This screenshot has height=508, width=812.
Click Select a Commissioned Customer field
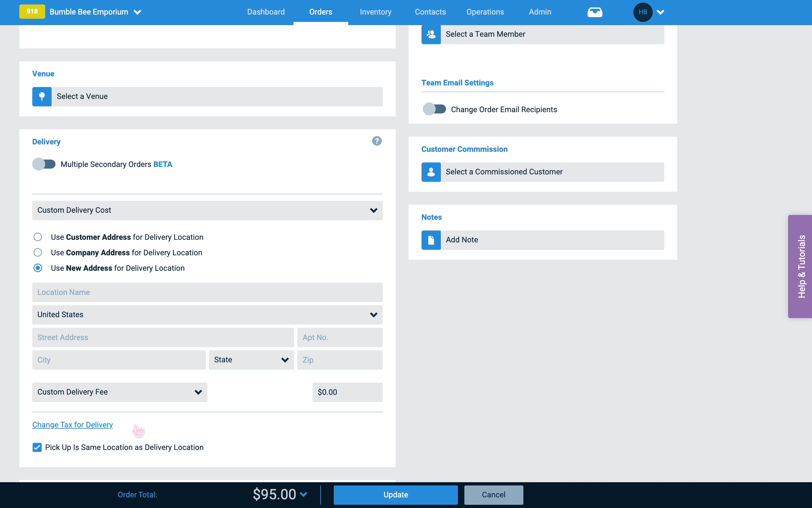click(x=543, y=172)
